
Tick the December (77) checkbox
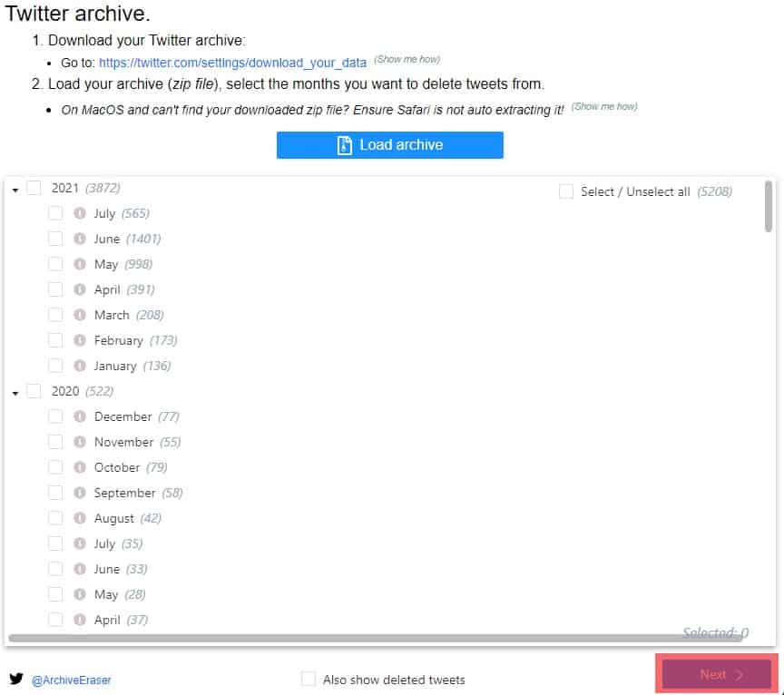(x=55, y=416)
